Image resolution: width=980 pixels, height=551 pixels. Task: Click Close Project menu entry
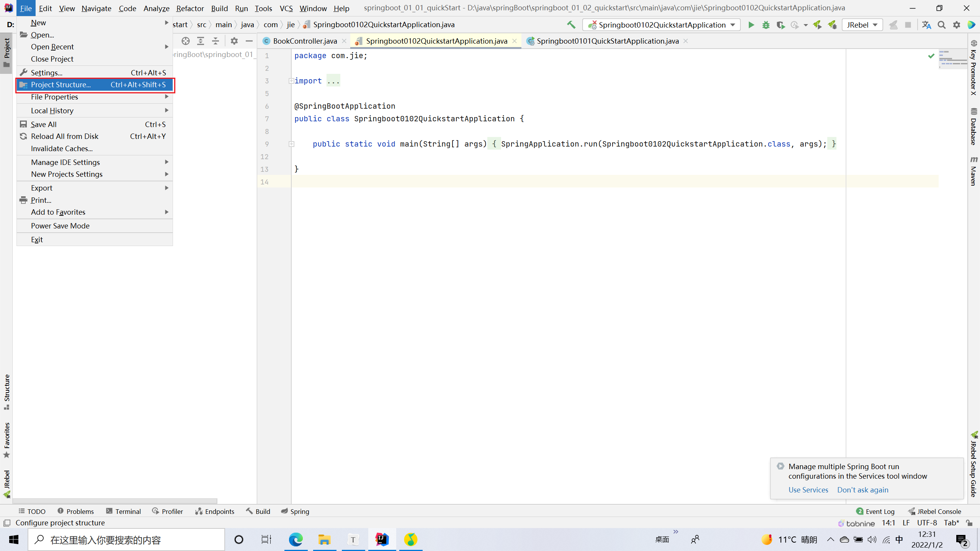click(x=95, y=59)
